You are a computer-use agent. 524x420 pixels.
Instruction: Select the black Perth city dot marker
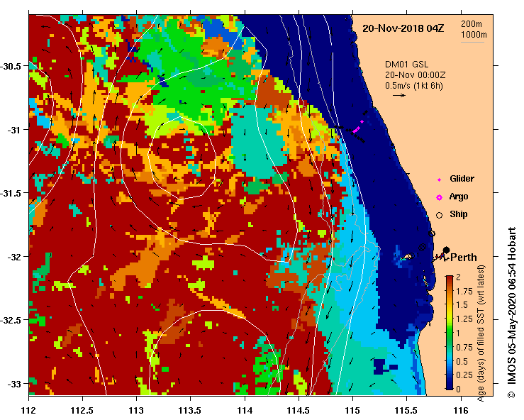tap(446, 250)
